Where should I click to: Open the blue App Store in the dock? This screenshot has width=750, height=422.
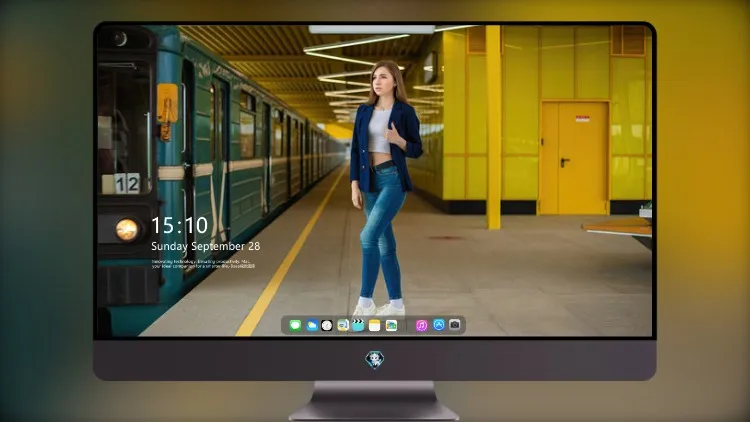(x=439, y=325)
